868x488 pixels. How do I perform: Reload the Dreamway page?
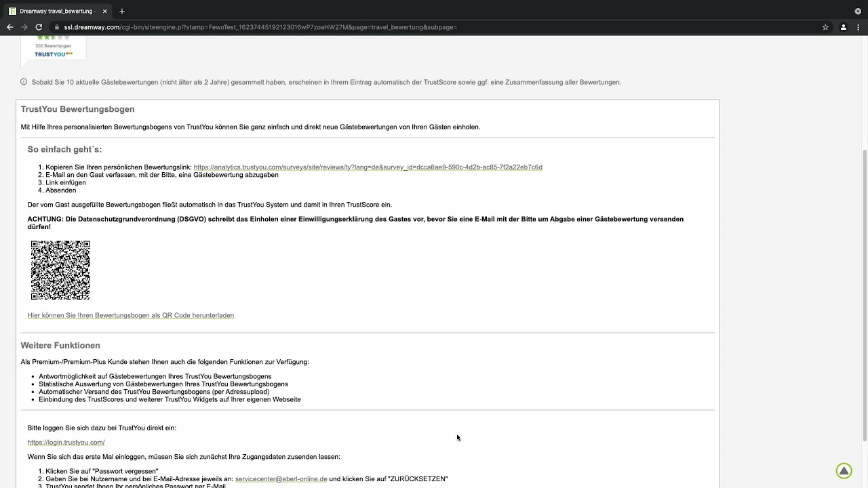tap(39, 27)
